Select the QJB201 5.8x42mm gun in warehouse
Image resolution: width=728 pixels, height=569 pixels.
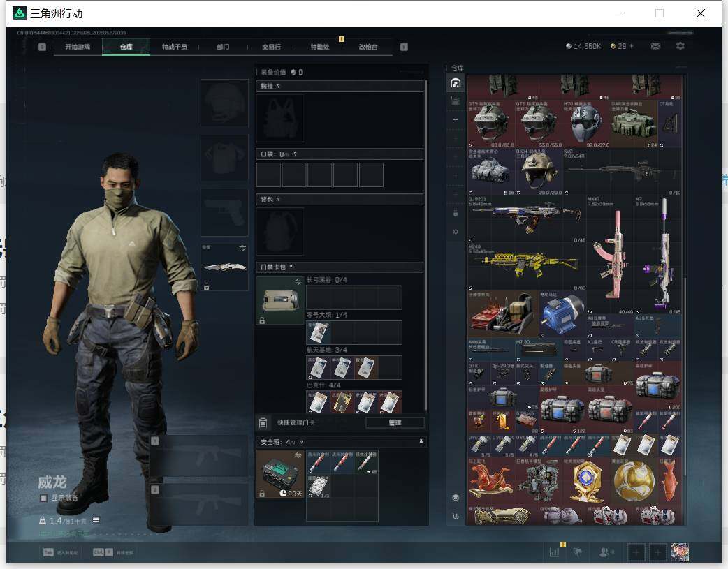[527, 219]
